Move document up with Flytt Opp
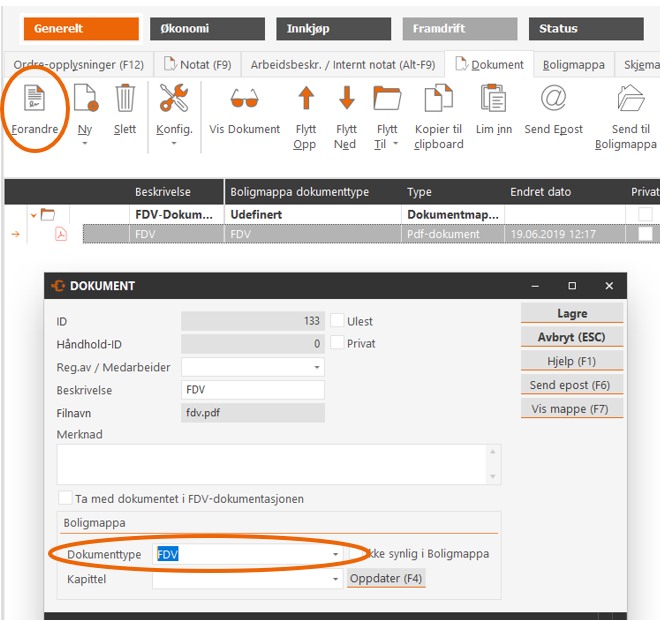 [x=306, y=100]
